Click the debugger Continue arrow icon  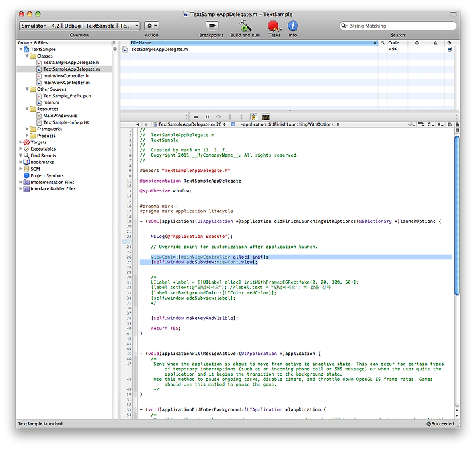tap(196, 117)
